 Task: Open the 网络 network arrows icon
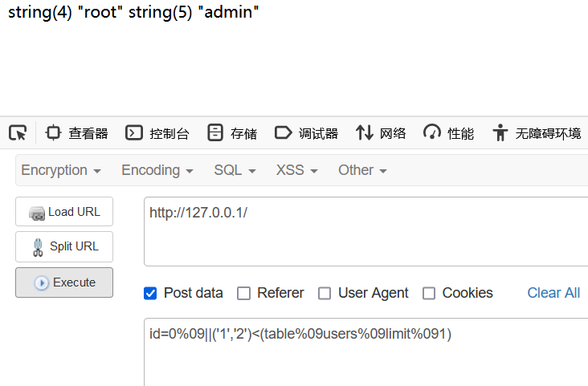pos(364,132)
